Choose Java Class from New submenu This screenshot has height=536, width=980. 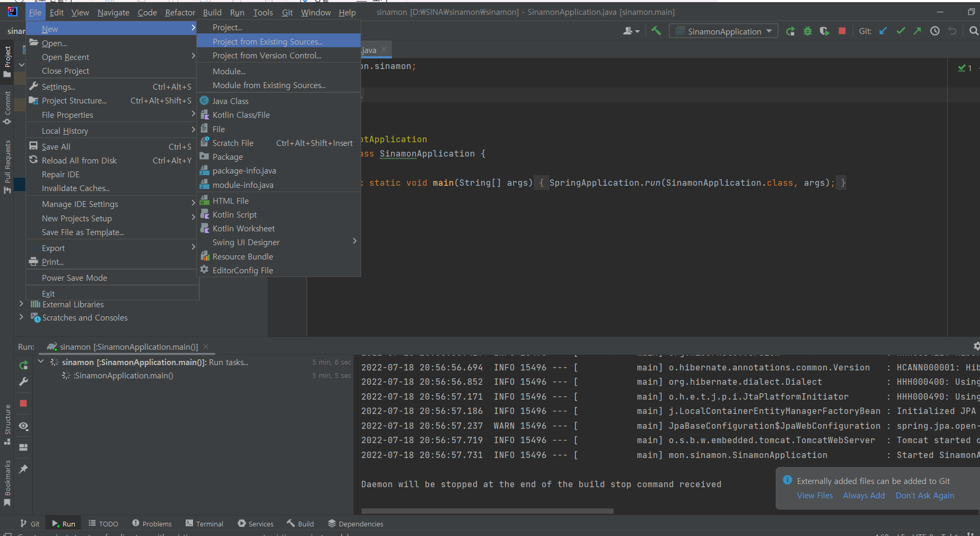click(x=278, y=101)
